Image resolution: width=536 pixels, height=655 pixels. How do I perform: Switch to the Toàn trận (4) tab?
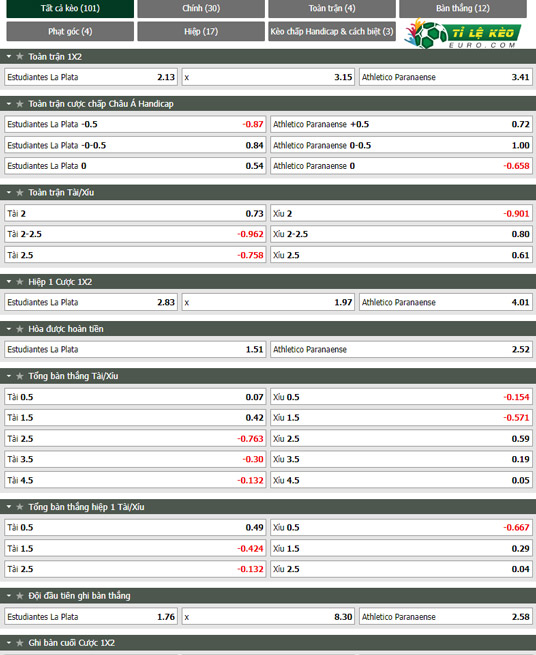[x=332, y=8]
